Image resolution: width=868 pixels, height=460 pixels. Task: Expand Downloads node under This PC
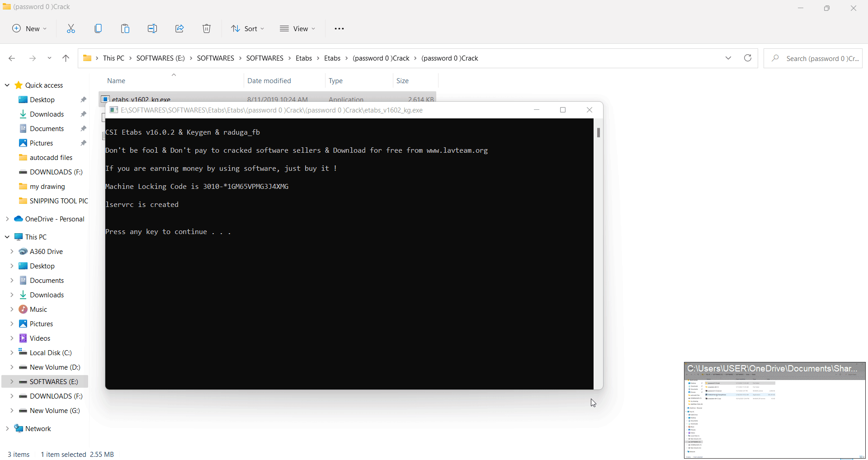pyautogui.click(x=12, y=295)
